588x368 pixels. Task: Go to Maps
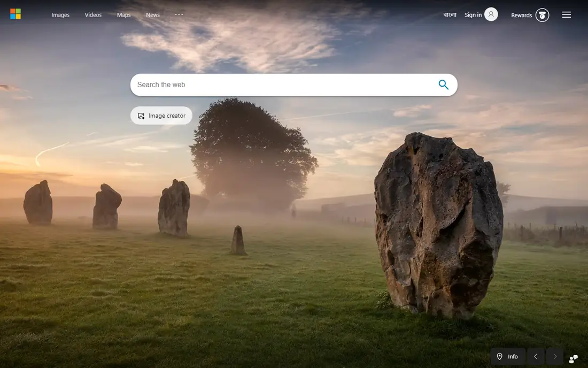[x=124, y=15]
